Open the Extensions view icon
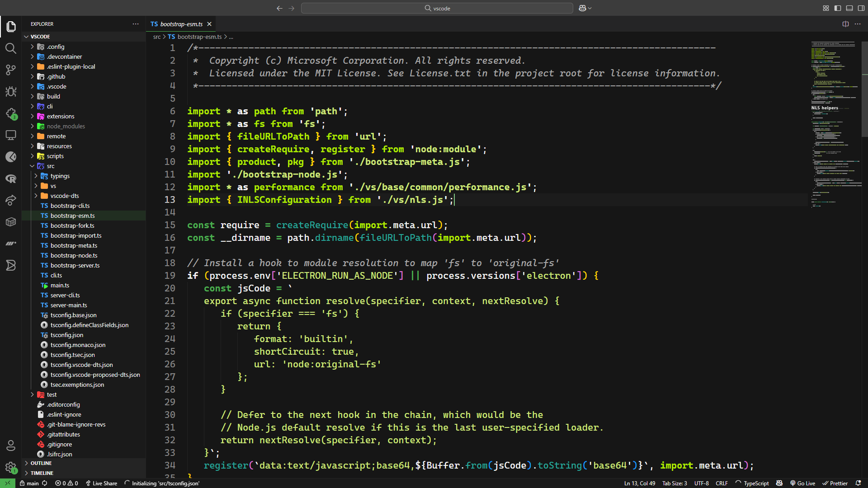Screen dimensions: 868x488 pyautogui.click(x=11, y=113)
